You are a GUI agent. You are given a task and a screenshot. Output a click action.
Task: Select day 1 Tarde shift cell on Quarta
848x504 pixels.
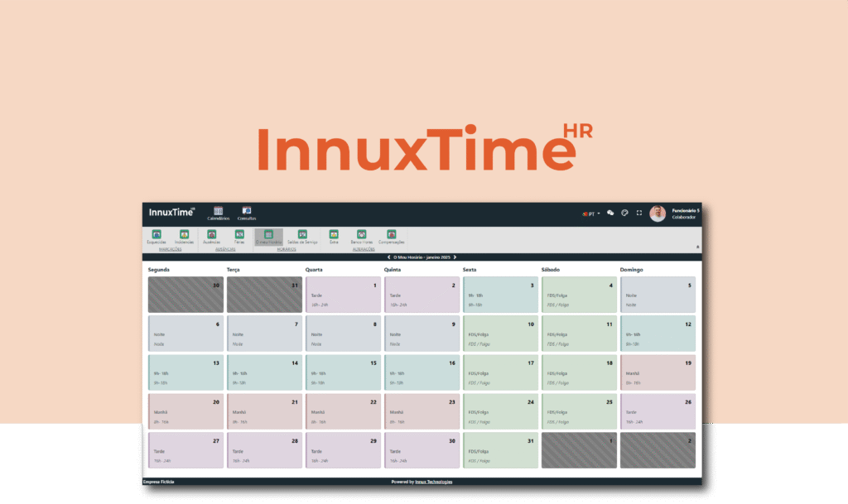343,295
